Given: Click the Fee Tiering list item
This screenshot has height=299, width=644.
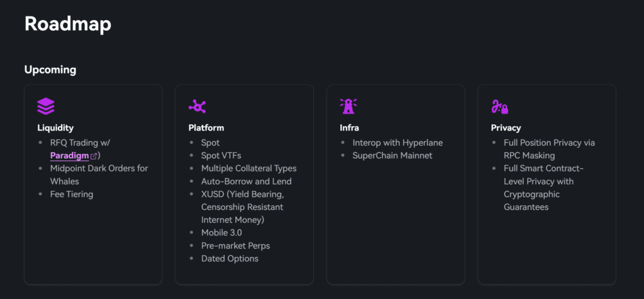Looking at the screenshot, I should 71,194.
